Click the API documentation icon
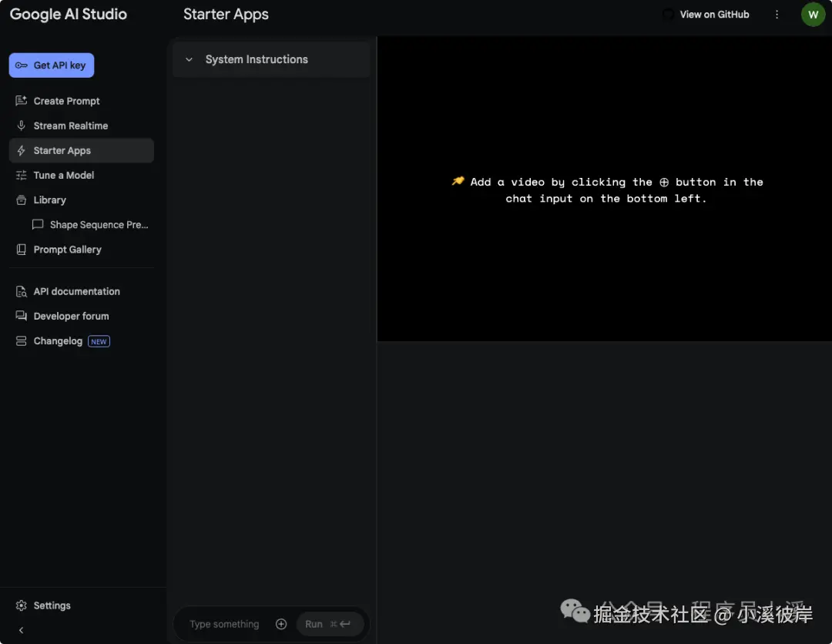The width and height of the screenshot is (832, 644). pos(22,291)
